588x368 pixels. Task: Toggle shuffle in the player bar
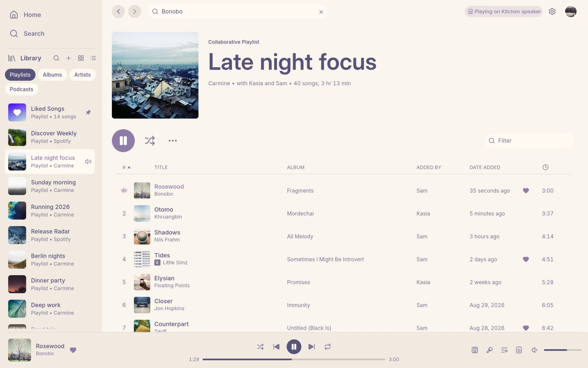pyautogui.click(x=260, y=347)
